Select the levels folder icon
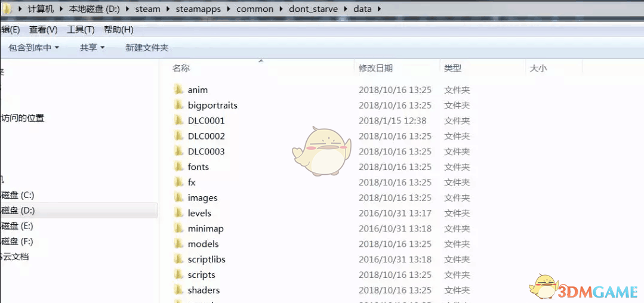 tap(178, 213)
